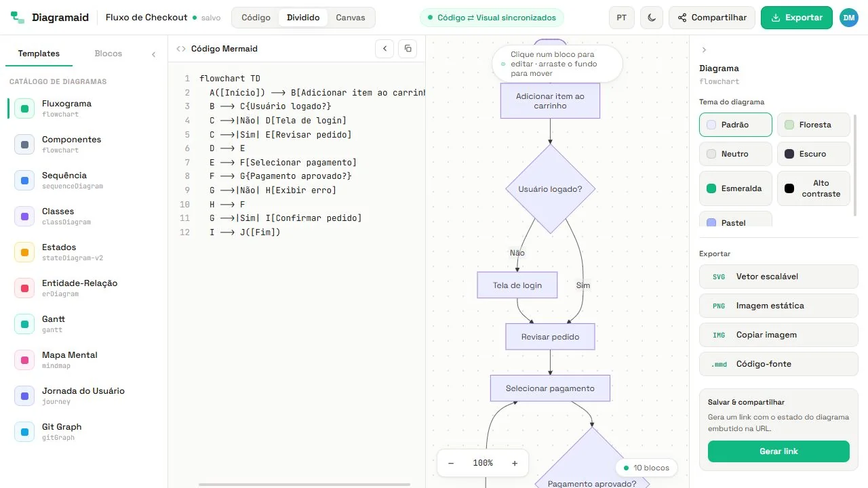Switch to the Dividido view
This screenshot has height=488, width=868.
[x=303, y=18]
